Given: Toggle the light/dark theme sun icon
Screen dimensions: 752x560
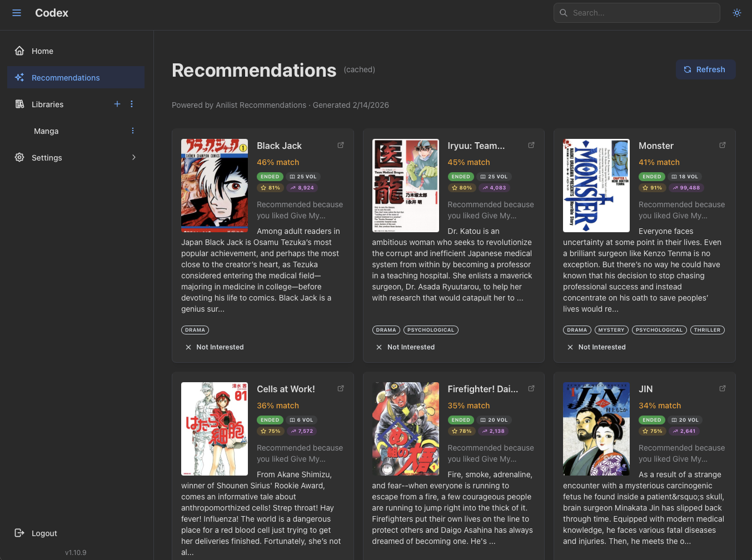Looking at the screenshot, I should pyautogui.click(x=737, y=12).
